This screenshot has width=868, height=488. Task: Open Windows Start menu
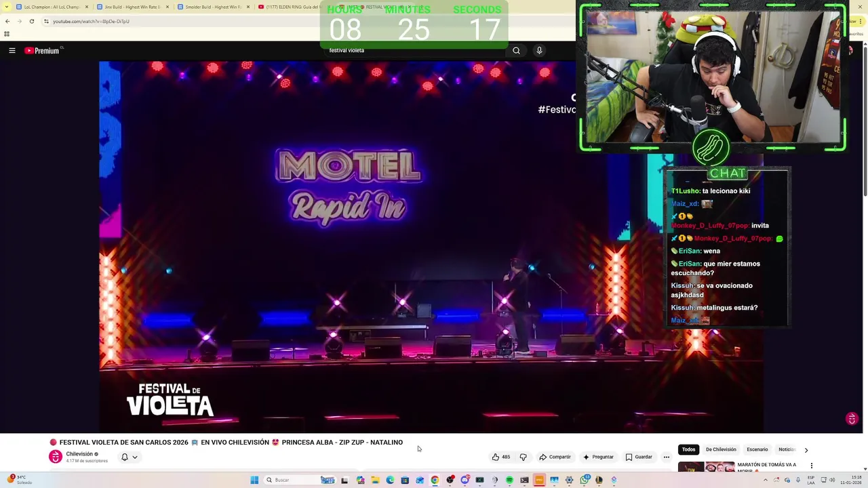pos(254,480)
